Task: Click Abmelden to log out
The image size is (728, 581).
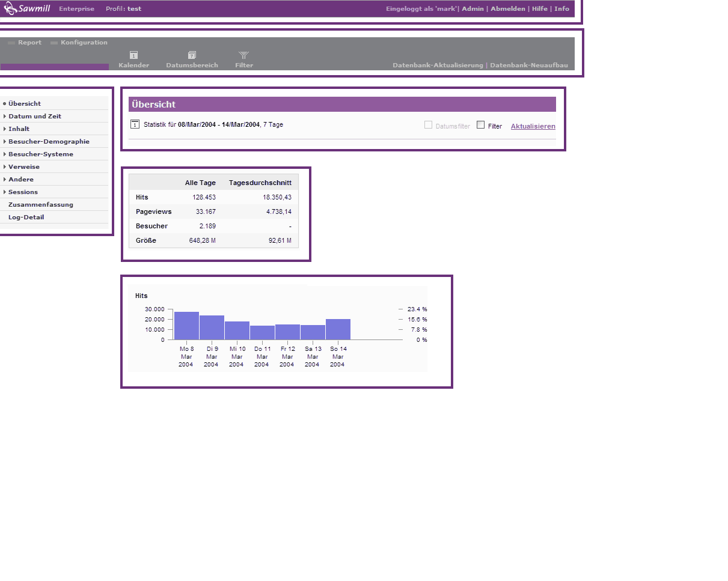Action: click(508, 9)
